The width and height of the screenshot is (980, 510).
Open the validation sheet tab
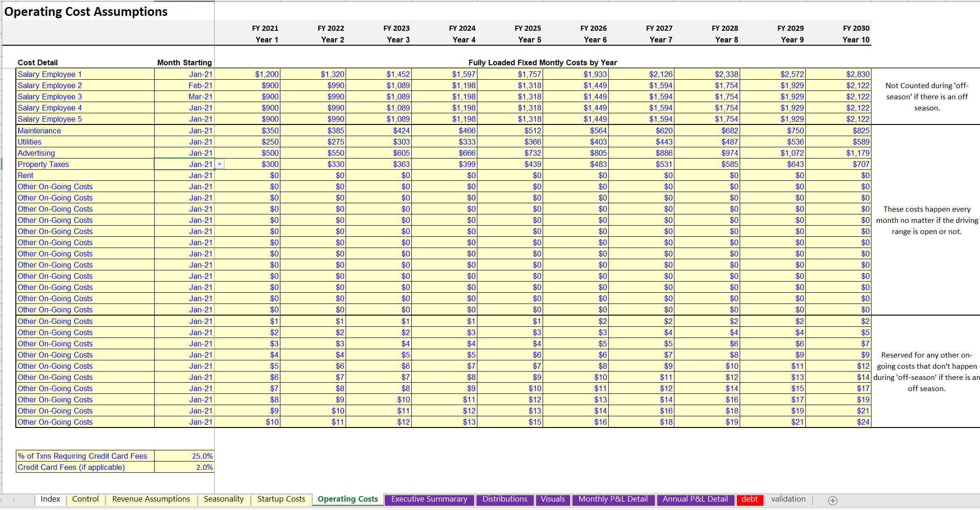(788, 499)
